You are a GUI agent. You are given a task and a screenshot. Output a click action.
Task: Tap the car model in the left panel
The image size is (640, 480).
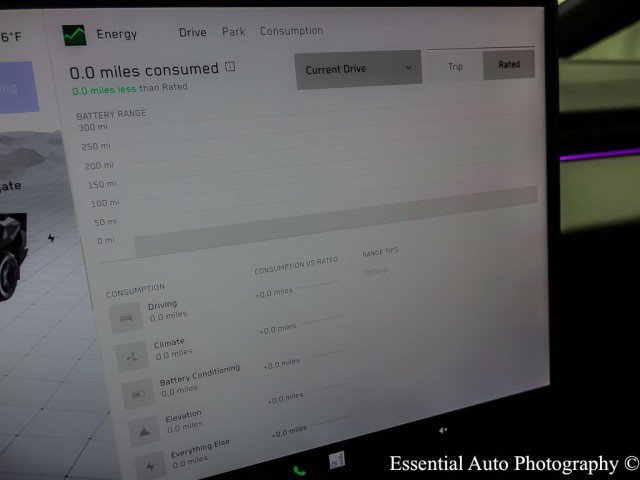(13, 255)
